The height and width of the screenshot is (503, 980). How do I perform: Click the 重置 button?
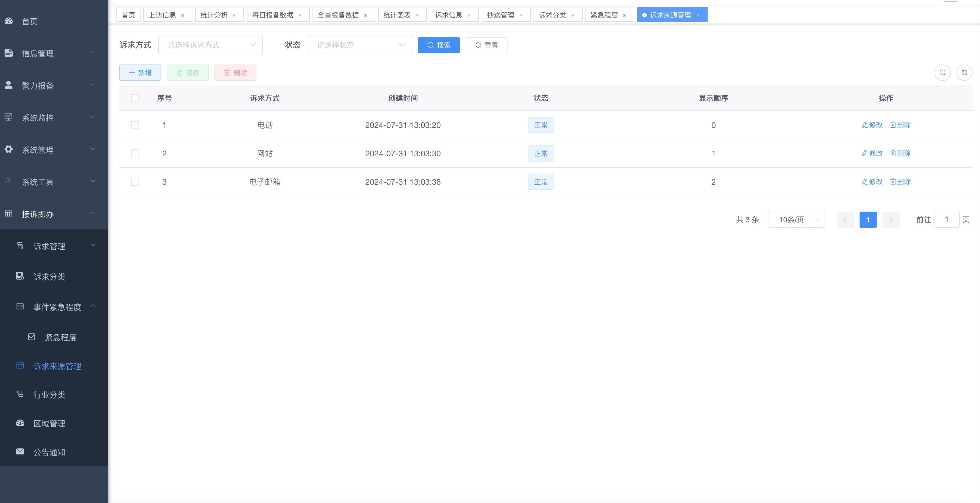pos(486,45)
